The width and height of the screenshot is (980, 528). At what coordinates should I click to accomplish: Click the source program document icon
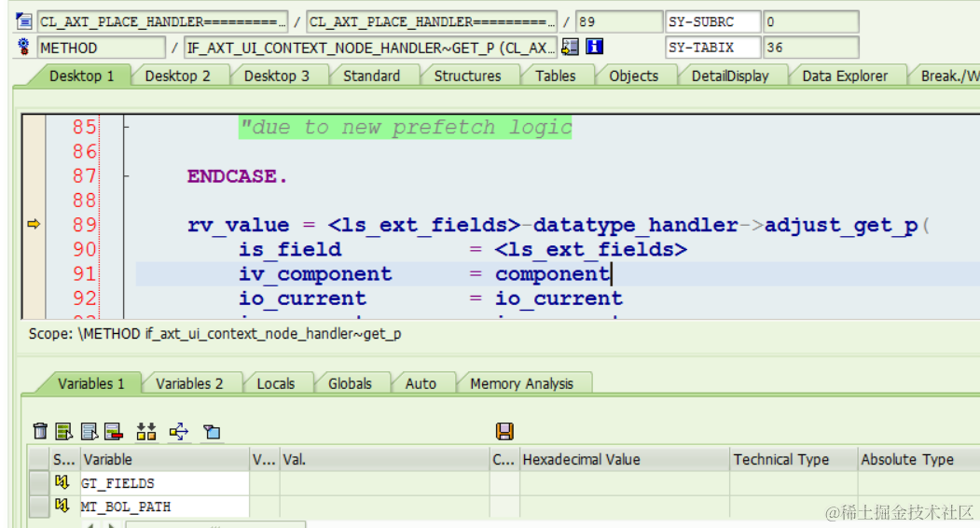tap(24, 21)
